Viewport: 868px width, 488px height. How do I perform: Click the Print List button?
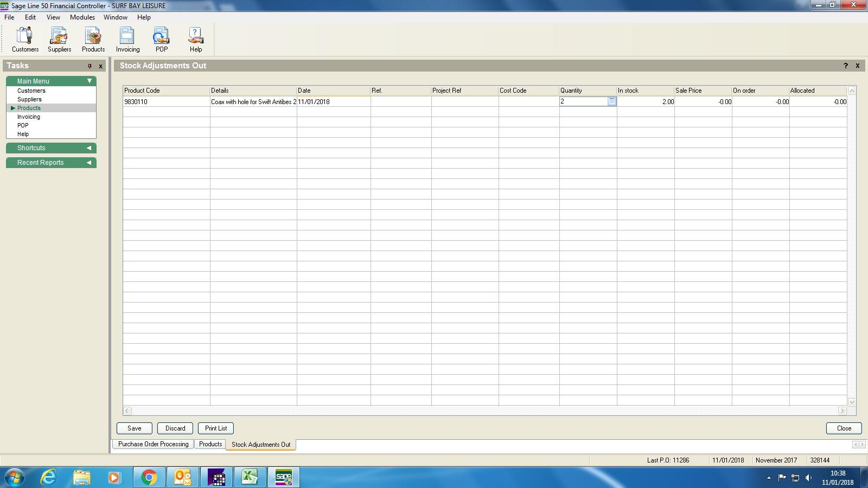click(216, 428)
